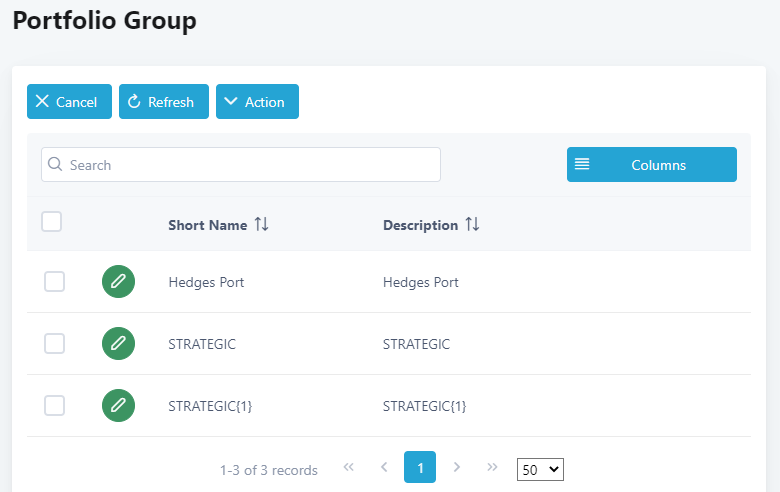Toggle the select-all checkbox in header
780x492 pixels.
pyautogui.click(x=52, y=222)
